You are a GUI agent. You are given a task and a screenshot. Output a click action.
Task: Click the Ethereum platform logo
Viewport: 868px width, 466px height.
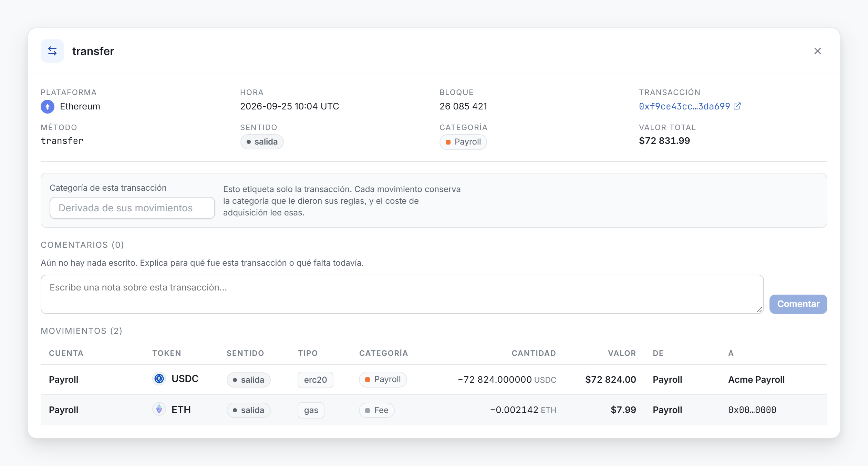(48, 107)
